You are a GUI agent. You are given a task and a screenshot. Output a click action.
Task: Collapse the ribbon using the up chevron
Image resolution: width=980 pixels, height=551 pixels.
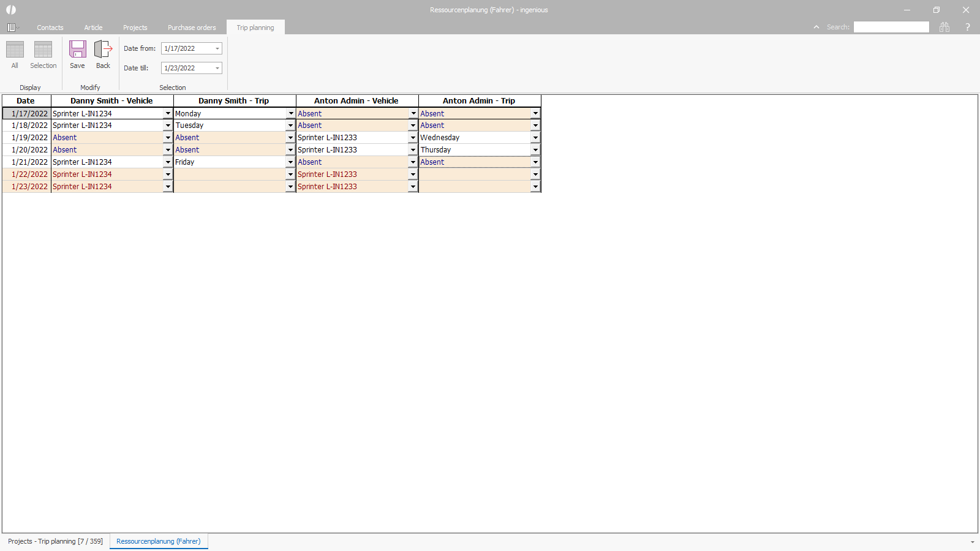click(x=816, y=27)
